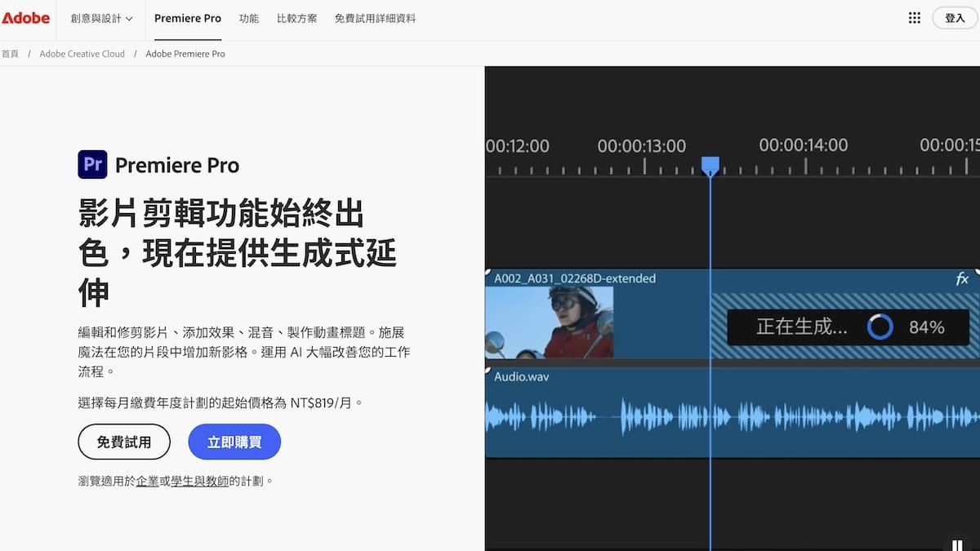Navigate to the 首頁 breadcrumb
Viewport: 980px width, 551px height.
tap(11, 53)
